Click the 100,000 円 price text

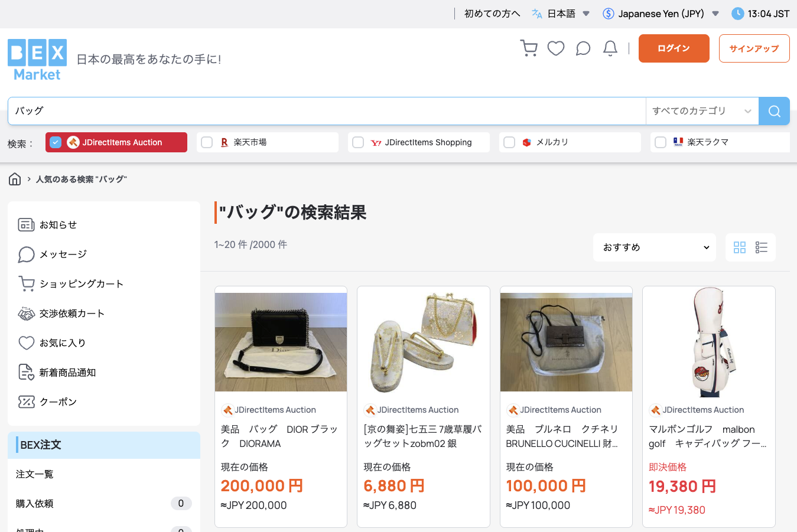pyautogui.click(x=546, y=486)
